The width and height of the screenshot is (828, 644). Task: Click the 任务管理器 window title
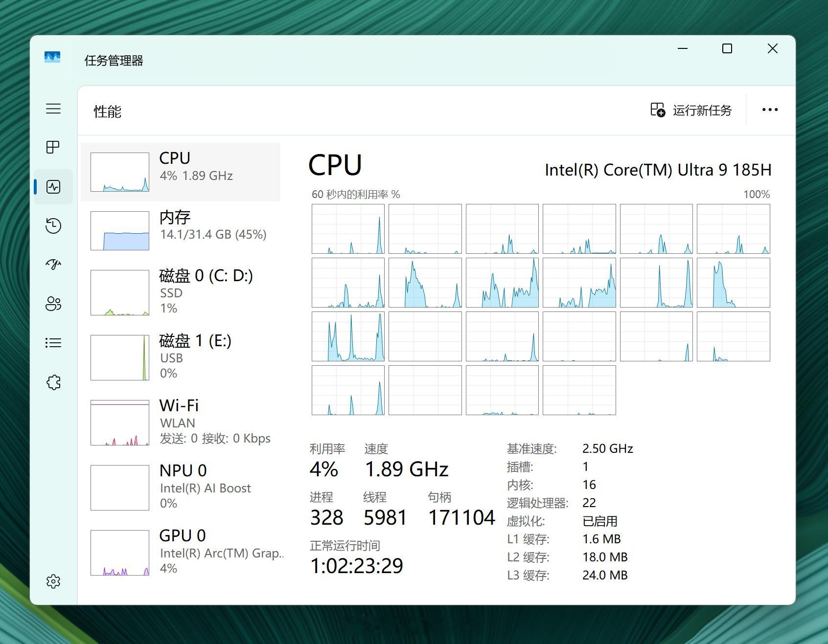[x=114, y=60]
